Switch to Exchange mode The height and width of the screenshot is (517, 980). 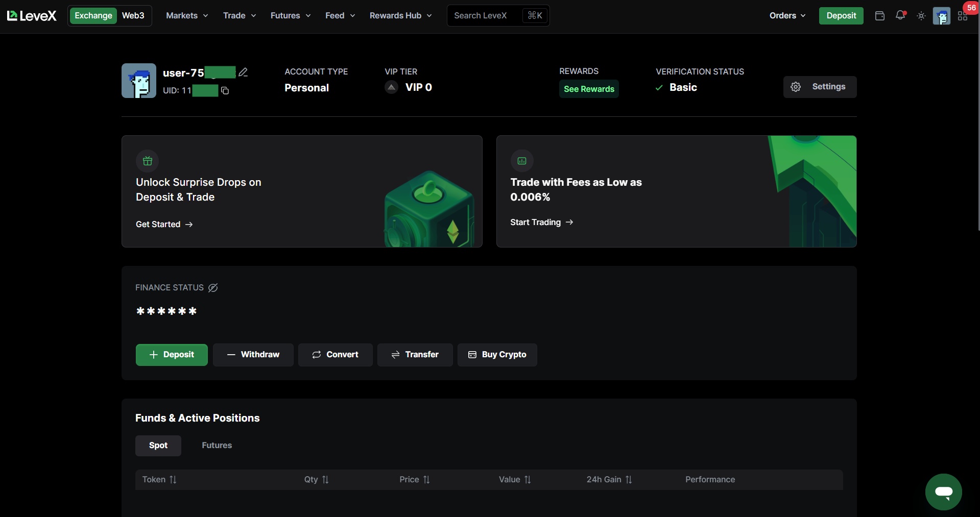click(93, 16)
